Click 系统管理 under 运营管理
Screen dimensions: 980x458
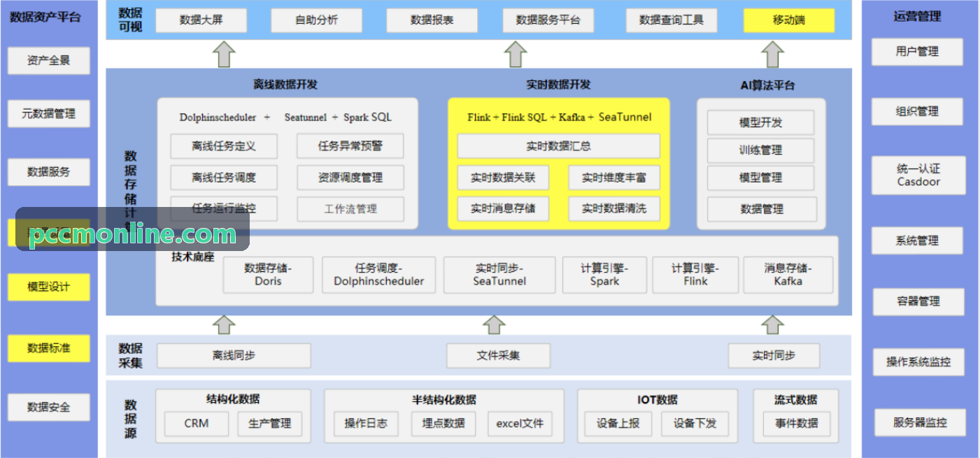[917, 241]
